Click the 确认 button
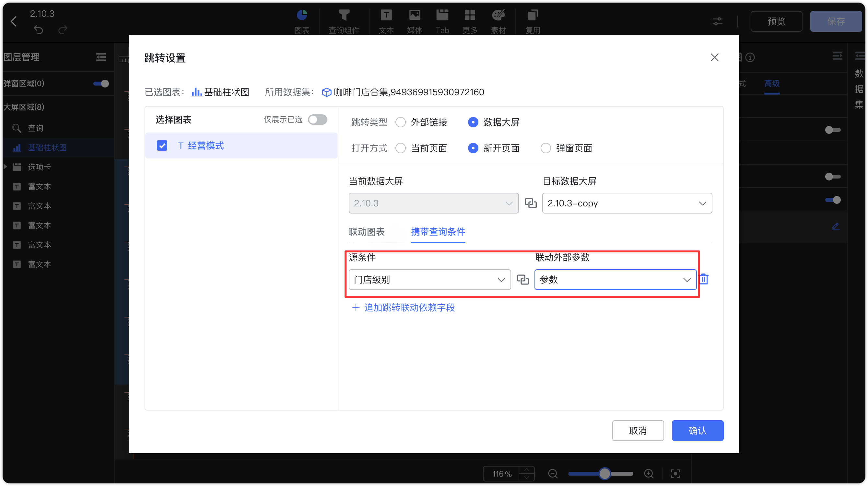Image resolution: width=868 pixels, height=486 pixels. click(x=697, y=430)
